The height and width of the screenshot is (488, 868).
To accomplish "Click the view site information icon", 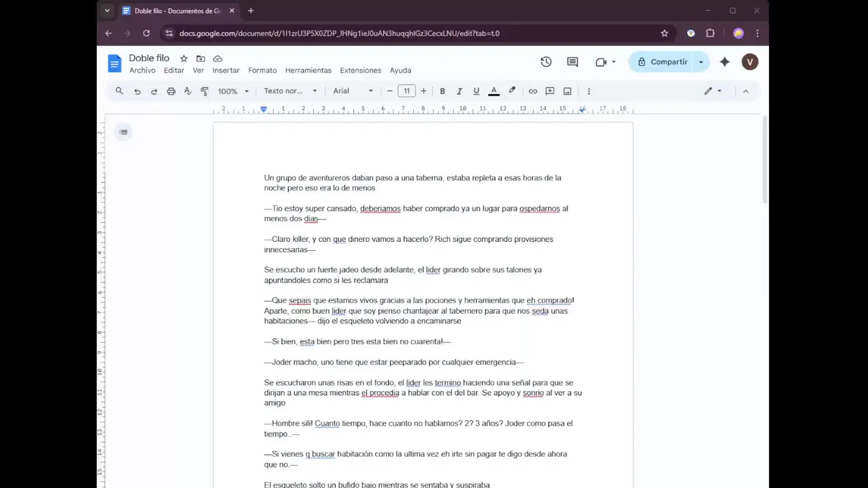I will (x=169, y=33).
